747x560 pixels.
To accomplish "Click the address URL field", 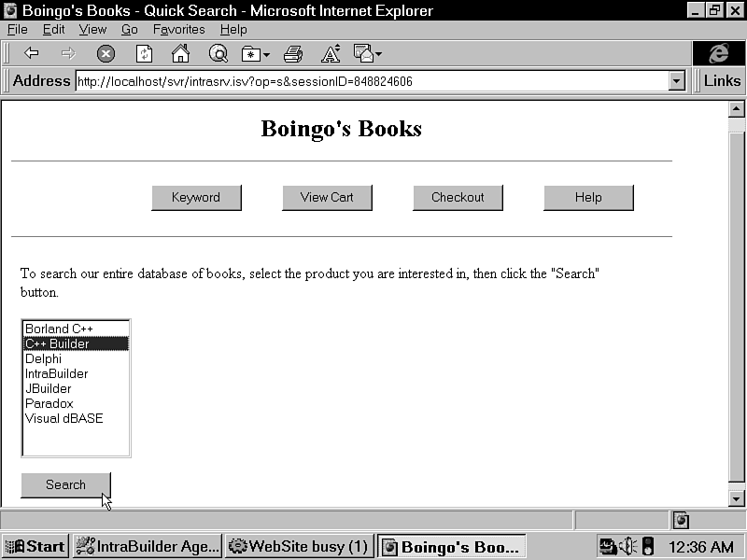I will pos(372,81).
